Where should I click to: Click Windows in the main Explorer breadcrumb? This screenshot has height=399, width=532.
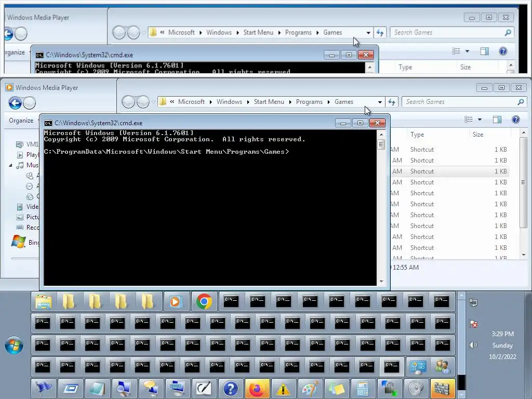tap(229, 102)
